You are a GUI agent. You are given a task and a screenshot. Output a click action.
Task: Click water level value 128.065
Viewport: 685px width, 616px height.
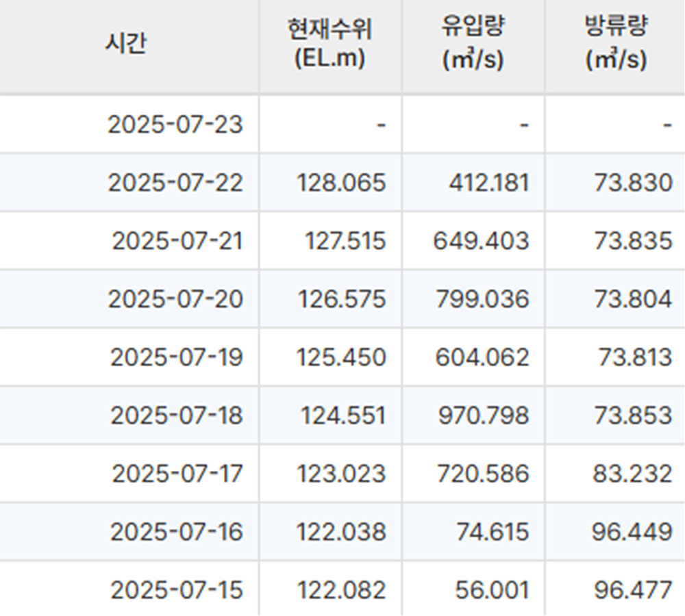tap(341, 183)
